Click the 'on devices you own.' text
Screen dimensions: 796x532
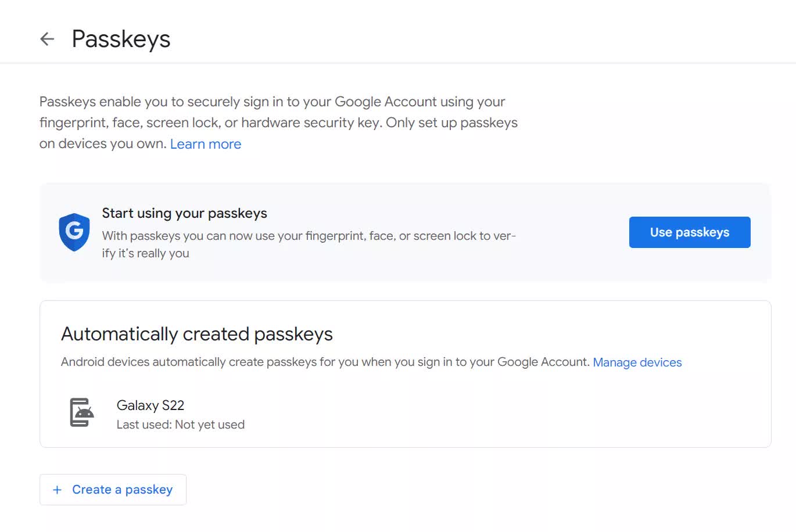pyautogui.click(x=103, y=143)
